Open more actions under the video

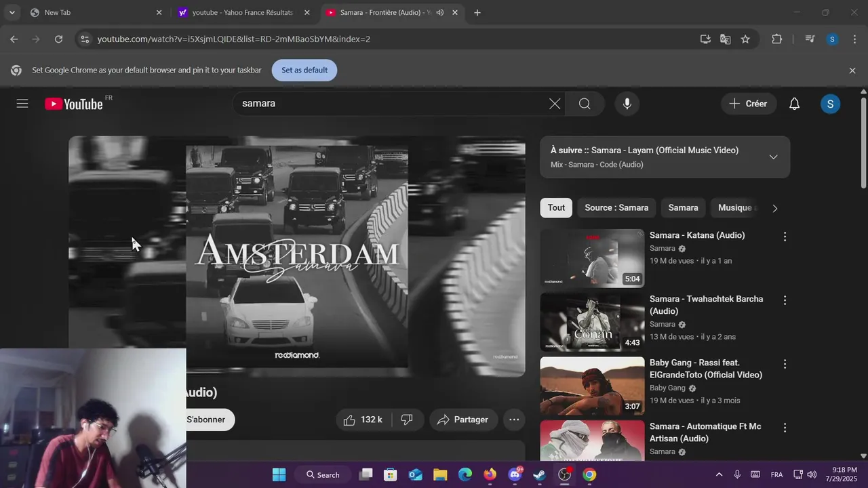pyautogui.click(x=514, y=420)
